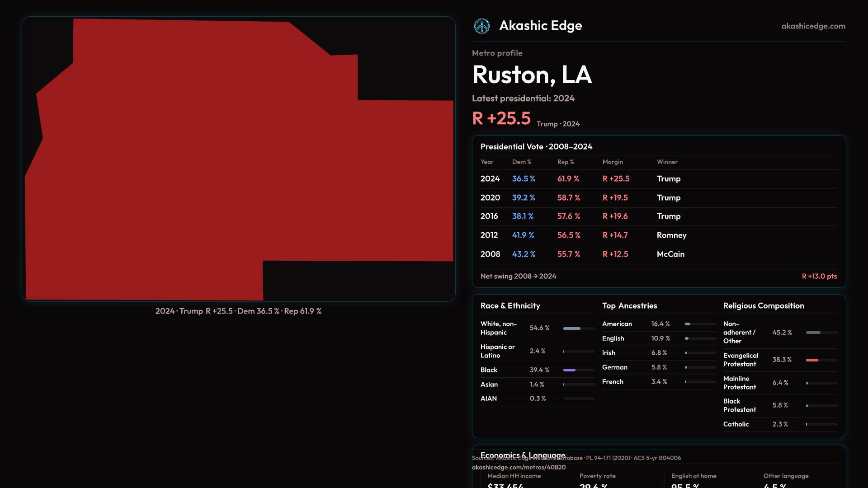Click the R +25.5 headline margin
The width and height of the screenshot is (868, 488).
(501, 118)
